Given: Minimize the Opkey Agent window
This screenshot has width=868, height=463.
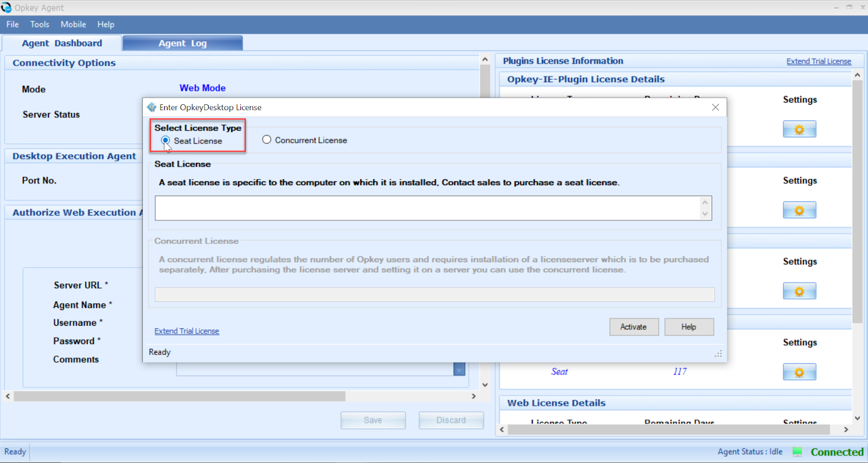Looking at the screenshot, I should (835, 7).
